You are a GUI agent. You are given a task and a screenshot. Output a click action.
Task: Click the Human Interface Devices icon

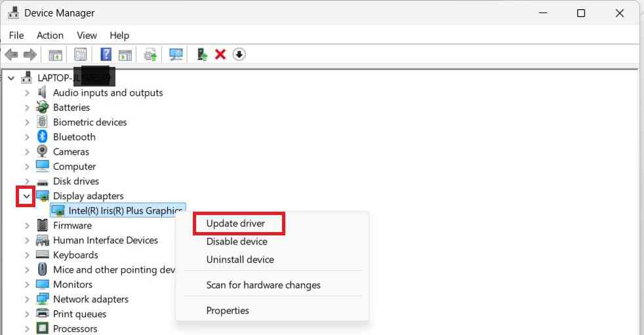[x=43, y=240]
